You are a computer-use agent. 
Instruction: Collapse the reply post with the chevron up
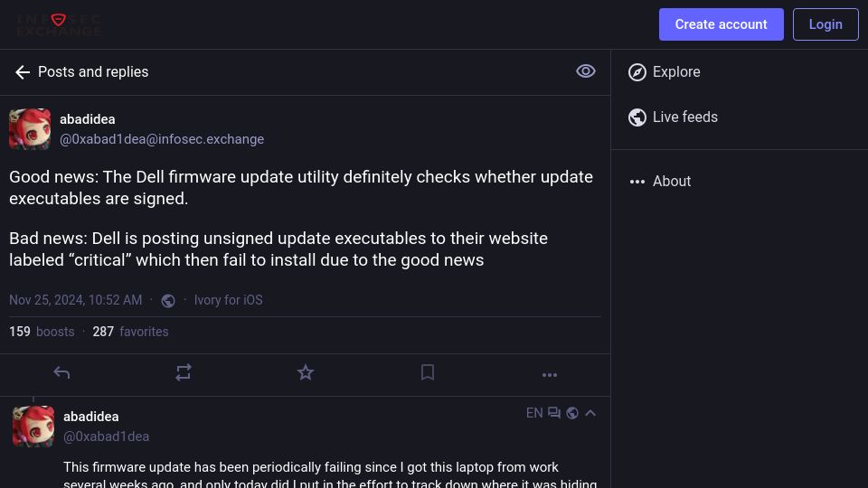pos(590,413)
